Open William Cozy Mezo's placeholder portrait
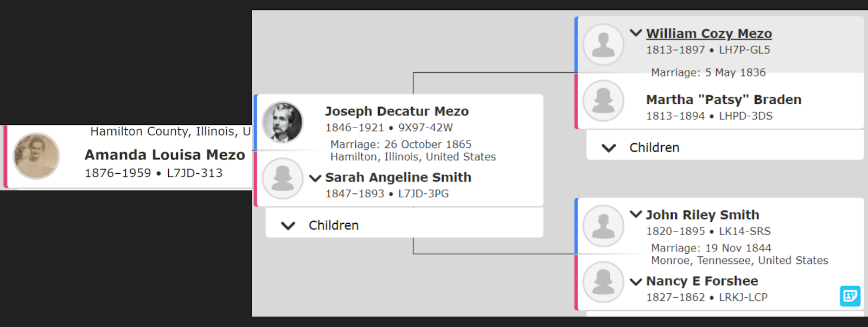Image resolution: width=868 pixels, height=327 pixels. [x=603, y=45]
